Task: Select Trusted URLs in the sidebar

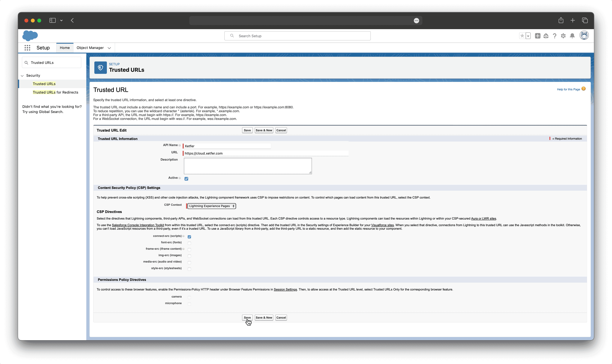Action: (x=44, y=84)
